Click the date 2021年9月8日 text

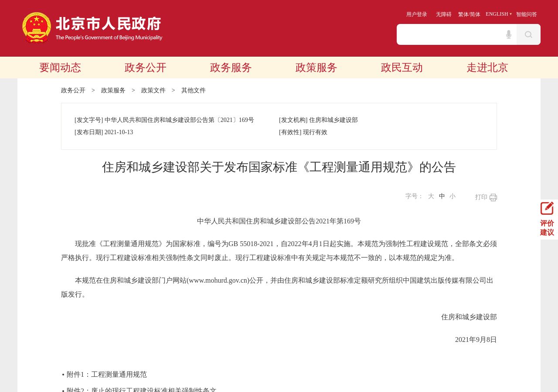click(476, 340)
